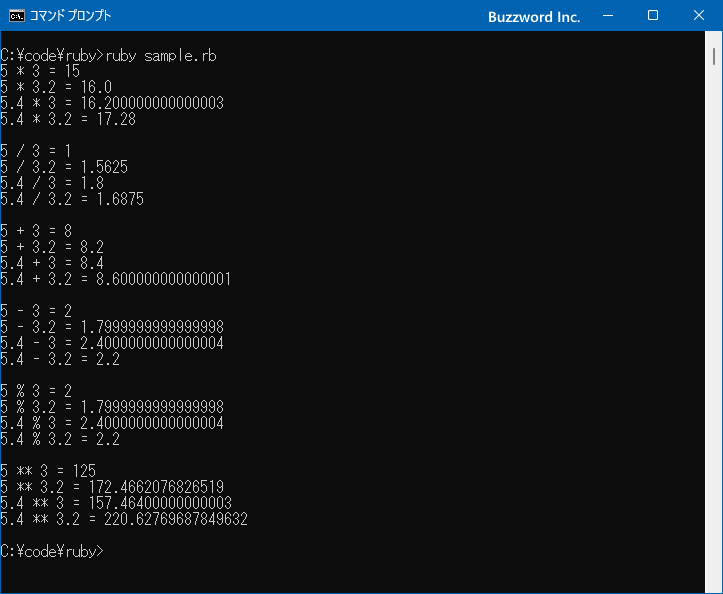723x594 pixels.
Task: Click the '5 % 3 = 2' output line
Action: pos(36,391)
